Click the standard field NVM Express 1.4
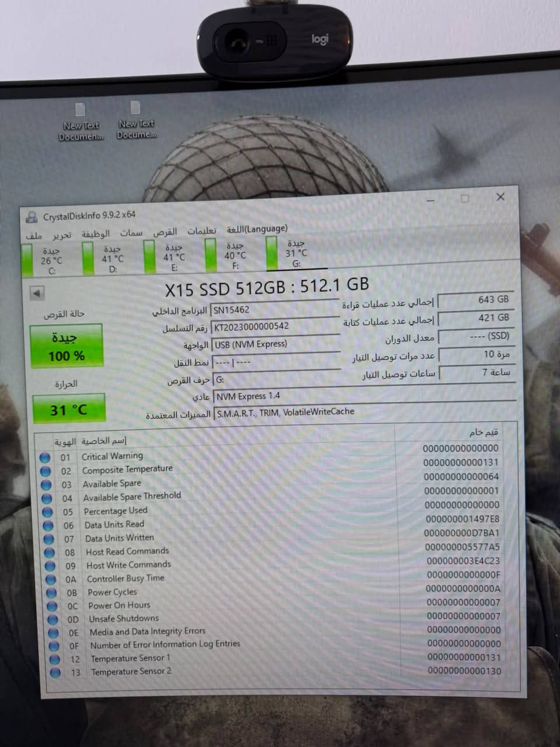The width and height of the screenshot is (560, 747). [365, 395]
